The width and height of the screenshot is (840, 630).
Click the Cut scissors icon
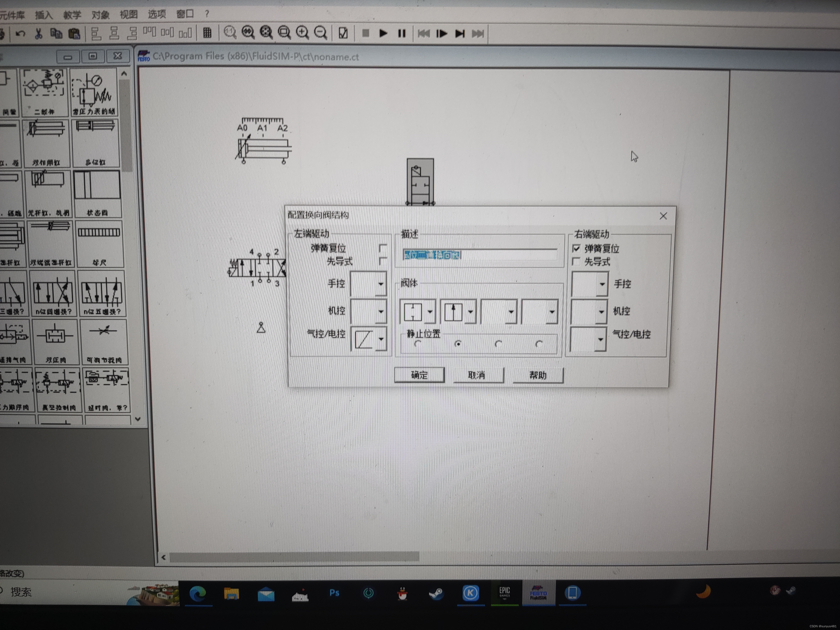pos(38,34)
